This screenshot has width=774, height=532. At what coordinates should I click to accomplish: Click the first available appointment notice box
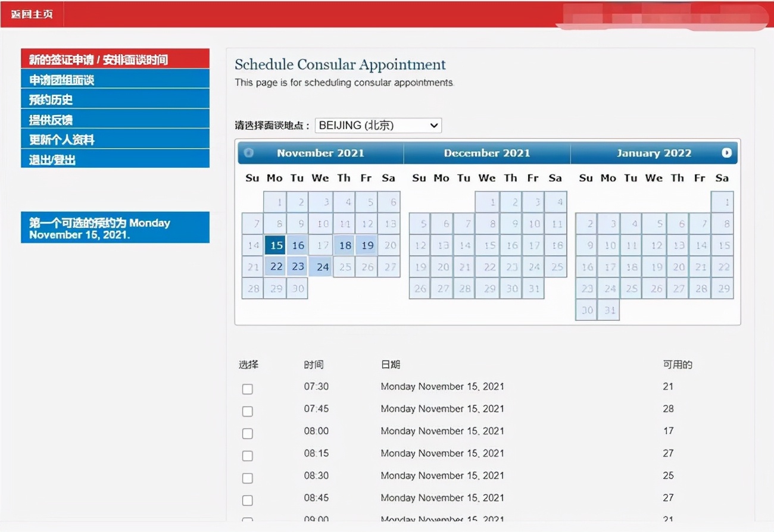pyautogui.click(x=115, y=227)
